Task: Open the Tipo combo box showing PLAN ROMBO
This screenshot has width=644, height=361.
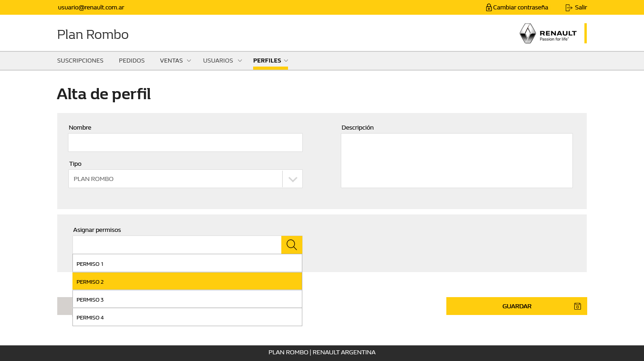Action: coord(186,179)
